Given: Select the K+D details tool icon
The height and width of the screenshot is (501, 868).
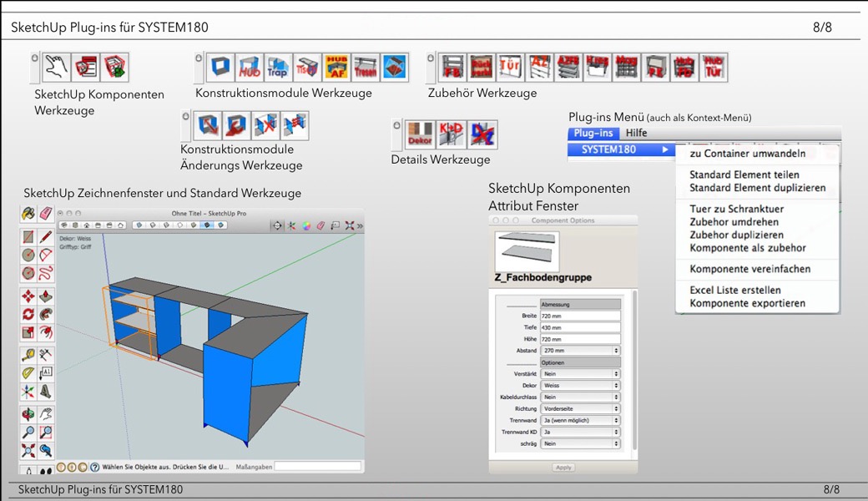Looking at the screenshot, I should coord(451,134).
